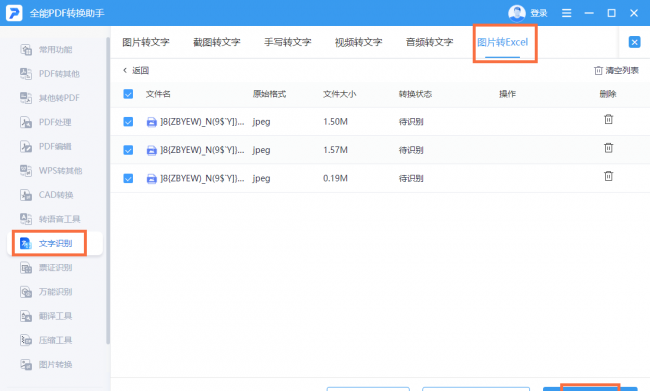
Task: Switch to the 截图转文字 tab
Action: point(217,42)
